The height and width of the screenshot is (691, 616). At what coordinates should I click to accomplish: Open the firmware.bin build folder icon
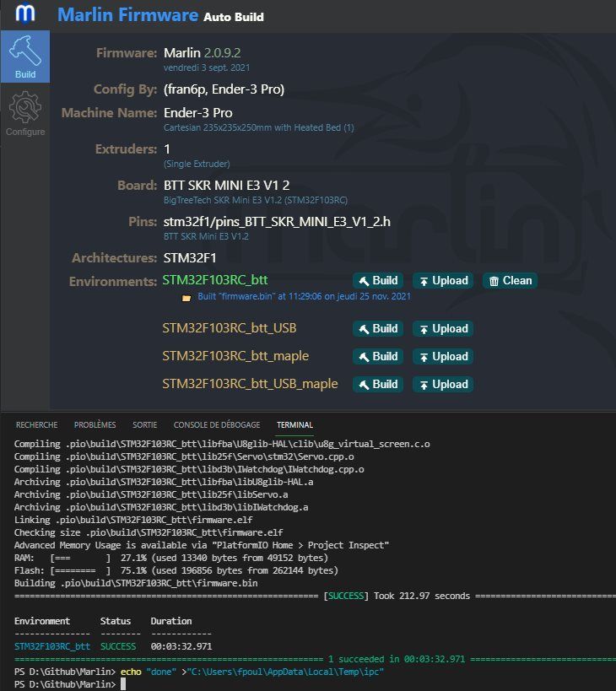tap(186, 298)
